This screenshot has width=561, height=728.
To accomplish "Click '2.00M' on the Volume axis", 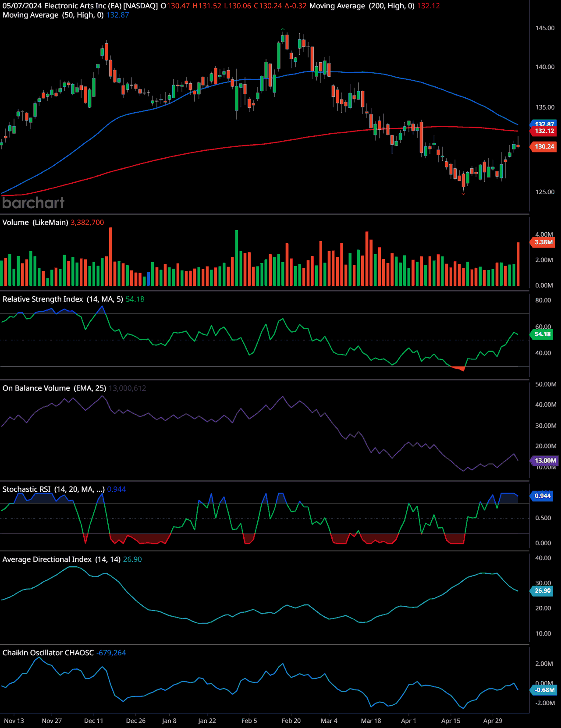I will 544,260.
